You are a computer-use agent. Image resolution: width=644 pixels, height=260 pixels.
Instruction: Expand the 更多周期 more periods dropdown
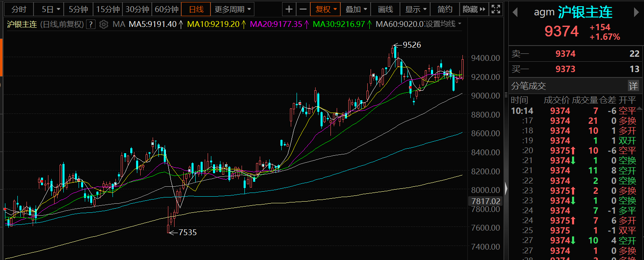tap(232, 9)
